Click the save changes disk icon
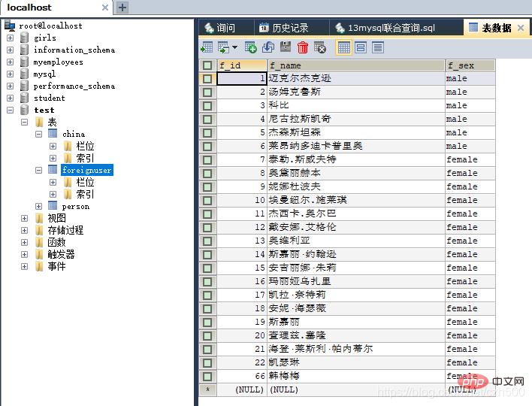 pyautogui.click(x=286, y=47)
